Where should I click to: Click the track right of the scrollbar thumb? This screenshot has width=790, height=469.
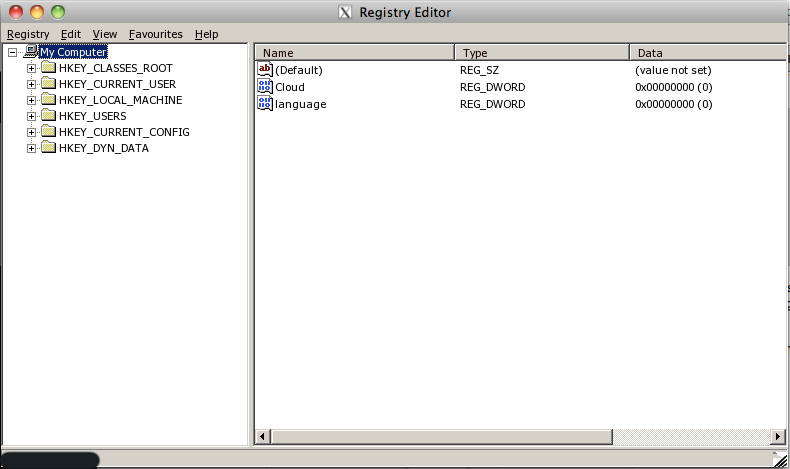pyautogui.click(x=691, y=436)
